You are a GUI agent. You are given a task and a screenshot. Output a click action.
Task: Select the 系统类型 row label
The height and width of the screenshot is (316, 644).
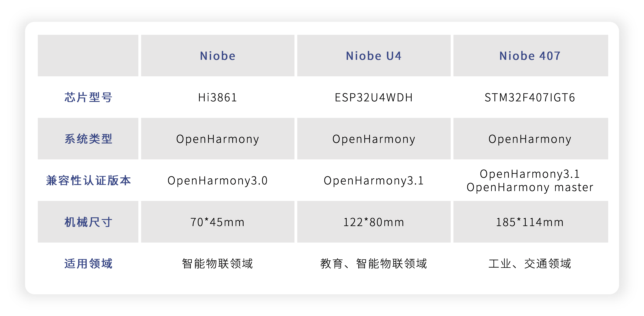(x=88, y=139)
